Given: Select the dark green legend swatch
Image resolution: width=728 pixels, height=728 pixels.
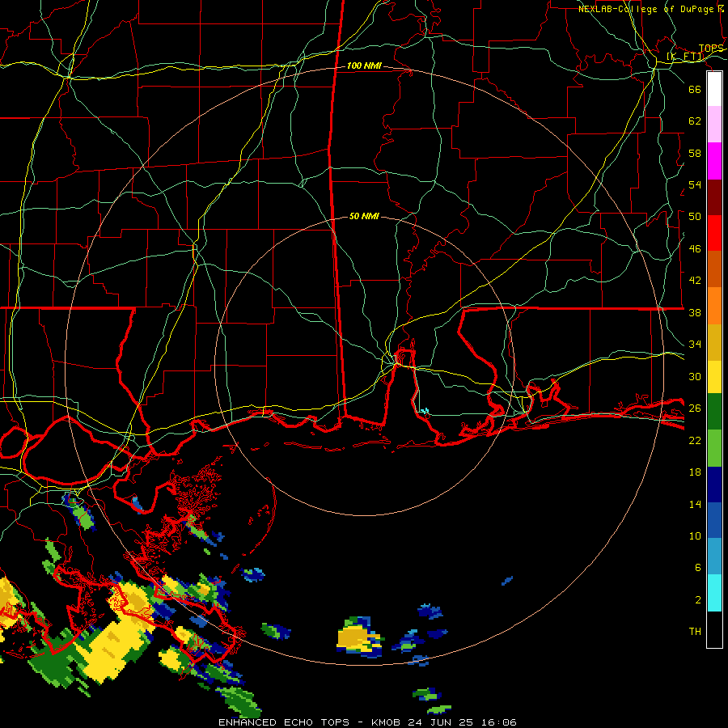Looking at the screenshot, I should pyautogui.click(x=714, y=412).
